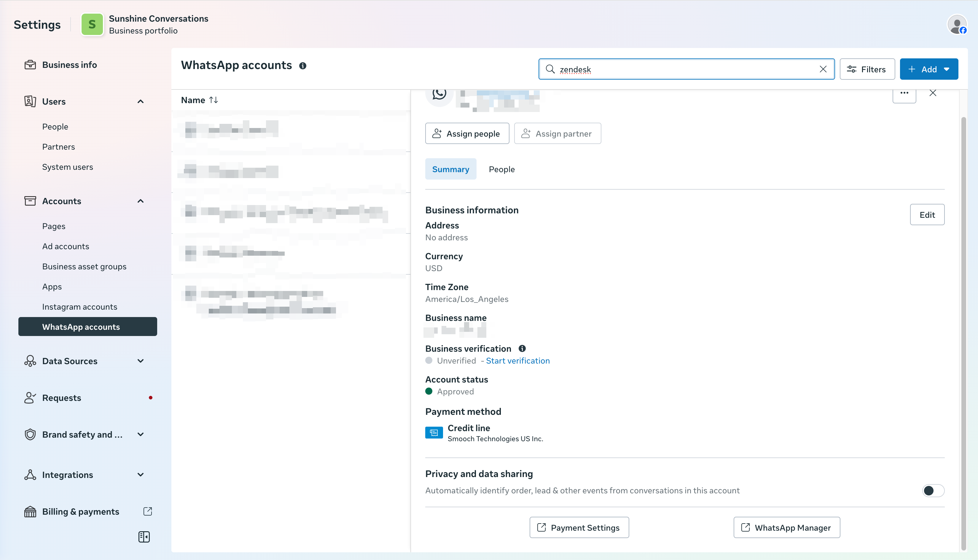Collapse the Users section
978x560 pixels.
pyautogui.click(x=140, y=101)
